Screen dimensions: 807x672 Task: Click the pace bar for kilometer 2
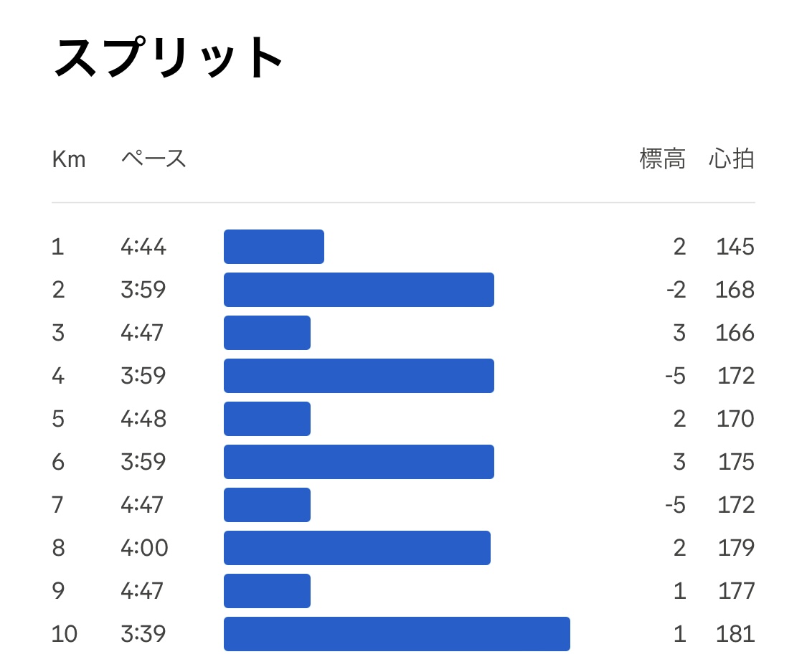click(x=359, y=290)
